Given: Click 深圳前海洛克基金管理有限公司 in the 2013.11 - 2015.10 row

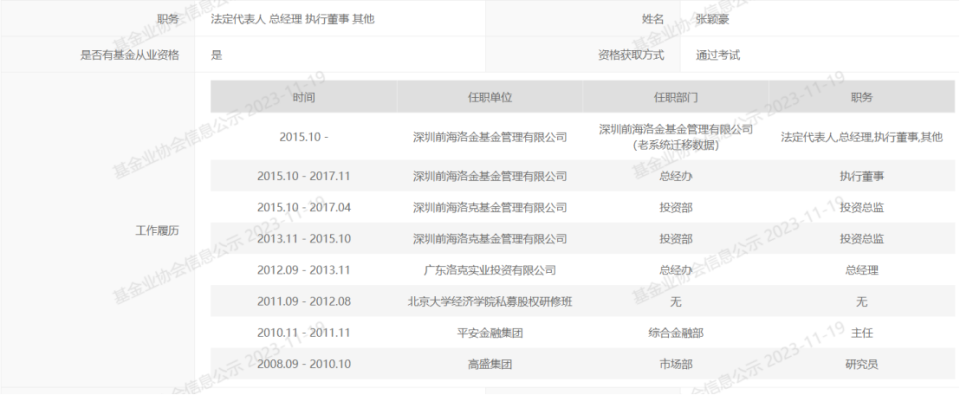Looking at the screenshot, I should pos(490,239).
